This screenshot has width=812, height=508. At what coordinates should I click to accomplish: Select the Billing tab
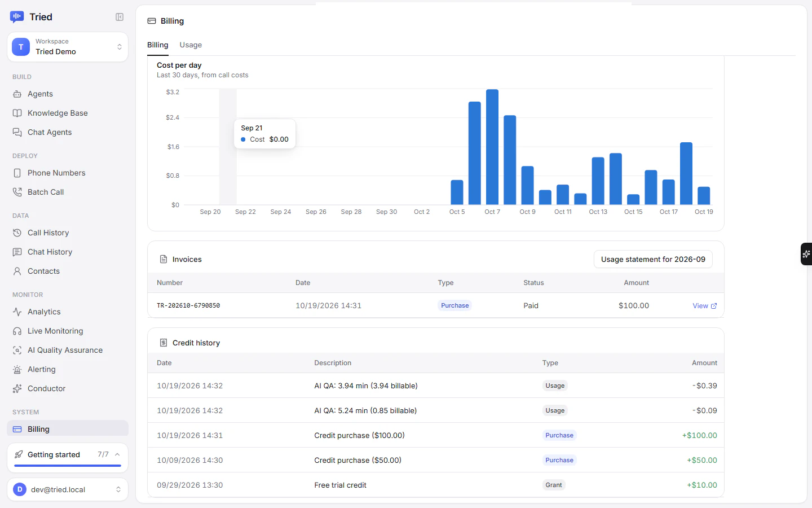tap(158, 45)
